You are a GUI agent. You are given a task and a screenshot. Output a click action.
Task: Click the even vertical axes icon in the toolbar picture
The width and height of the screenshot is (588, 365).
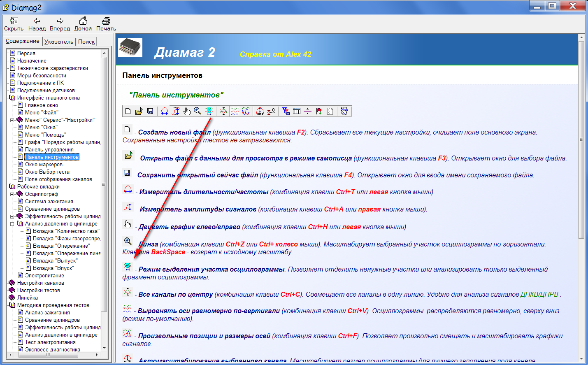235,111
